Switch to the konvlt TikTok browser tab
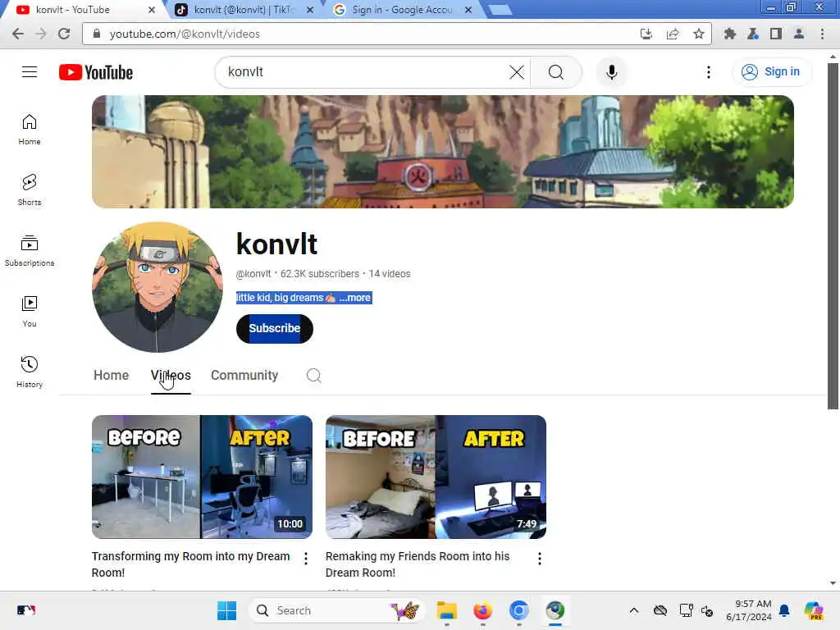 [x=244, y=10]
